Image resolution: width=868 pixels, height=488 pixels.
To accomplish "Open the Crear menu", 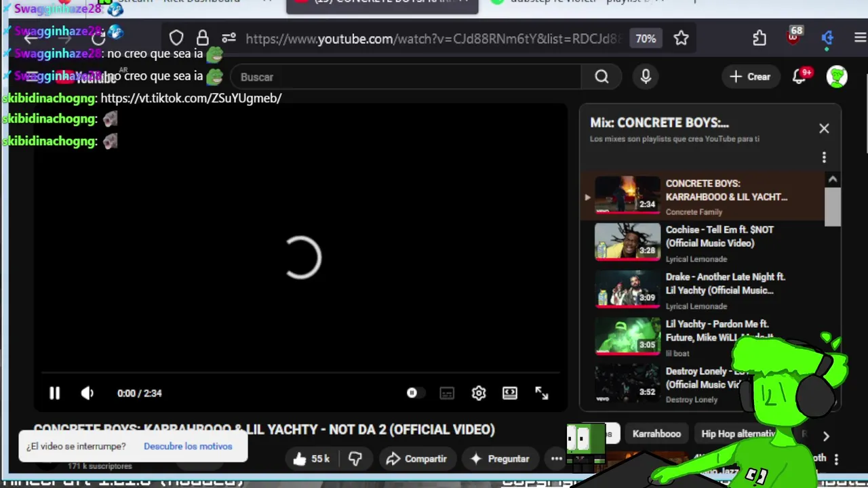I will (x=750, y=77).
